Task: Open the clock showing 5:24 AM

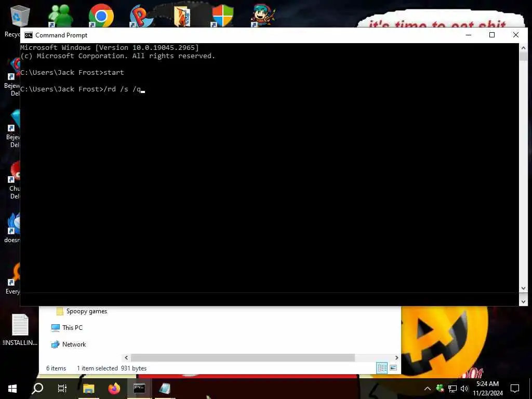Action: [487, 389]
